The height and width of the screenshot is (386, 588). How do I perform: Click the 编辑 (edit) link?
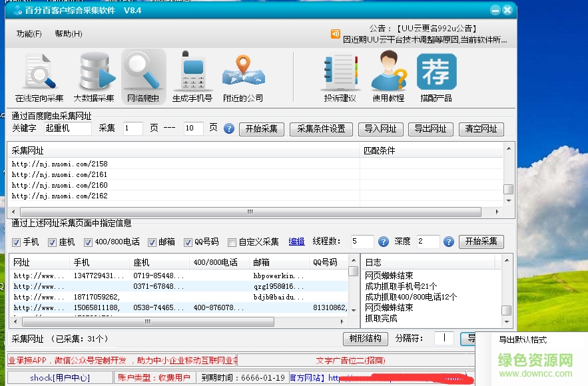(296, 242)
